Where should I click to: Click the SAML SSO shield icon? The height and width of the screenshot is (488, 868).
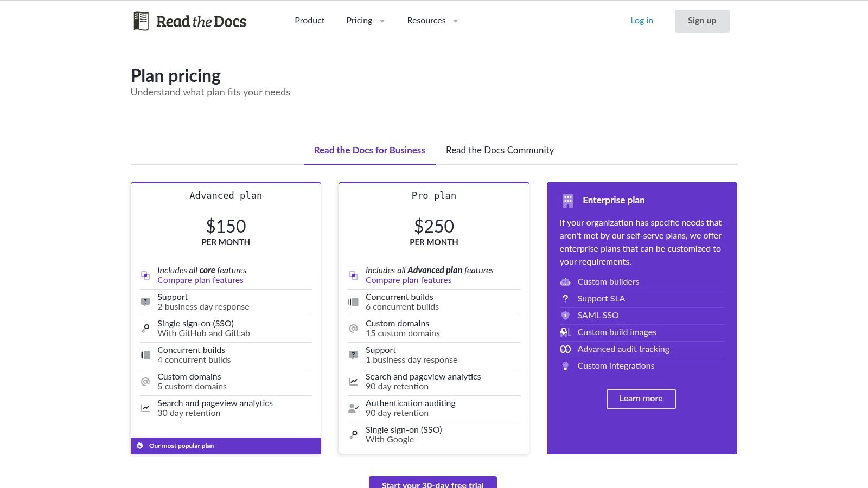[565, 316]
